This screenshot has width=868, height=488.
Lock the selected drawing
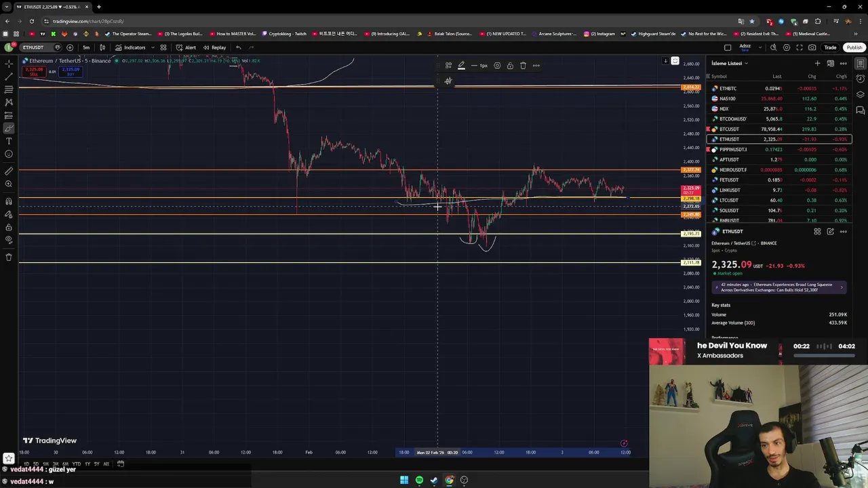510,66
